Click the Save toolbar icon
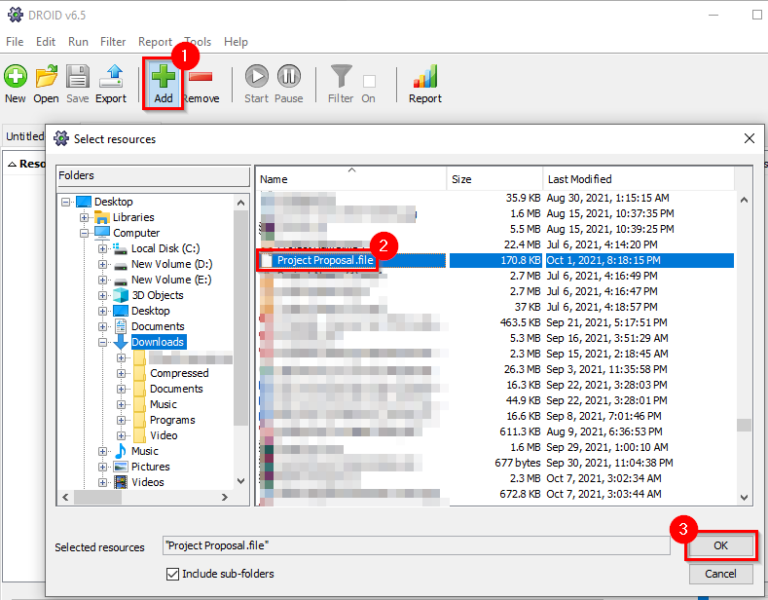 (x=77, y=77)
